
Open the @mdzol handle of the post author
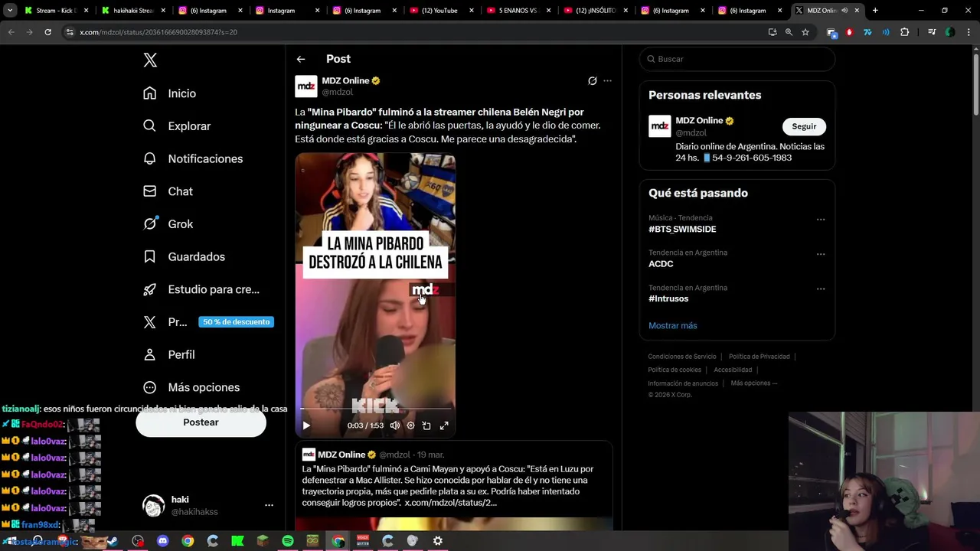point(337,92)
